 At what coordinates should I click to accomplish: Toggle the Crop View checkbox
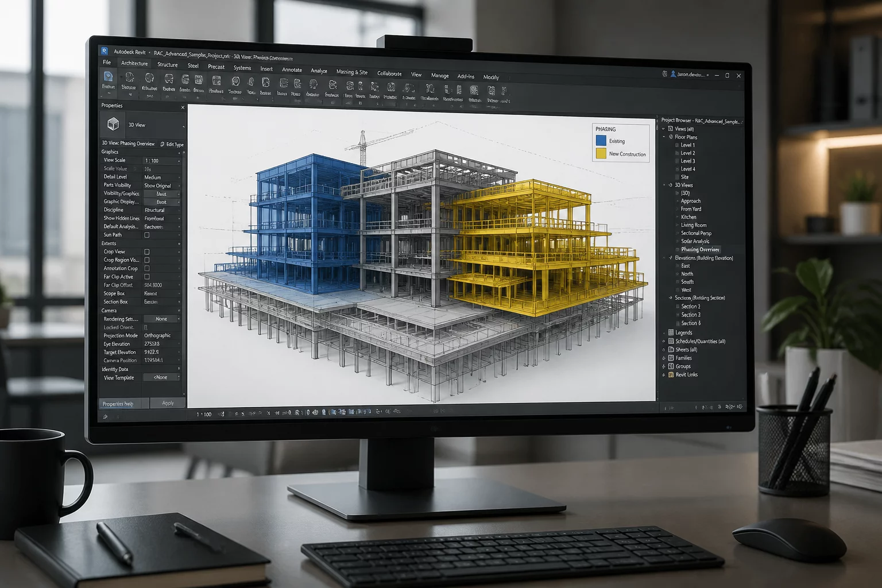pyautogui.click(x=147, y=252)
